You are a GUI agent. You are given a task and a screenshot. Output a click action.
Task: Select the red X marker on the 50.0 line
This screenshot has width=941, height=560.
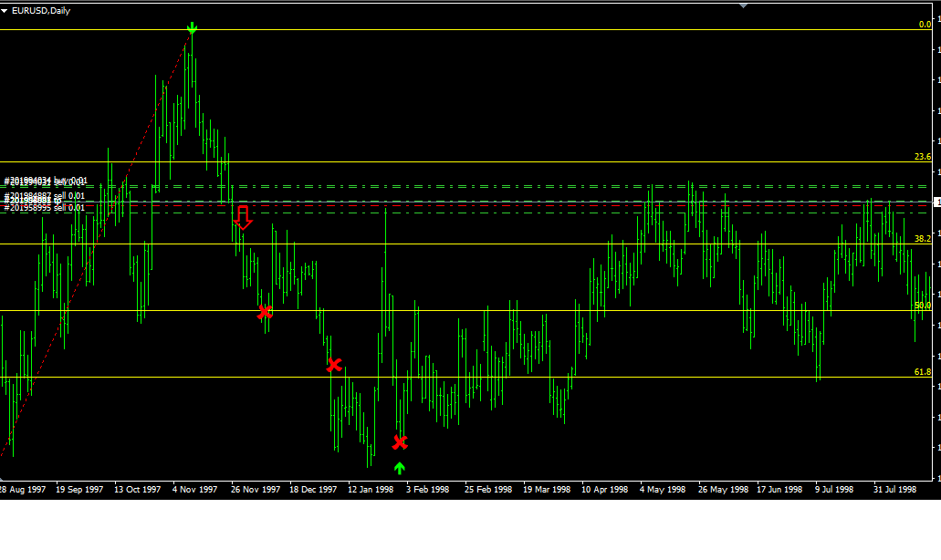pos(265,312)
